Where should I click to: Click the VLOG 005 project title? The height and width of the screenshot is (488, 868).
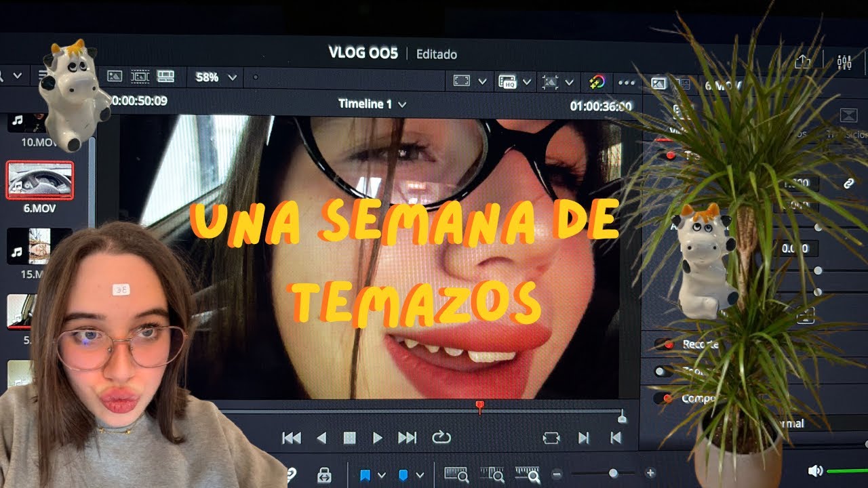[x=363, y=53]
